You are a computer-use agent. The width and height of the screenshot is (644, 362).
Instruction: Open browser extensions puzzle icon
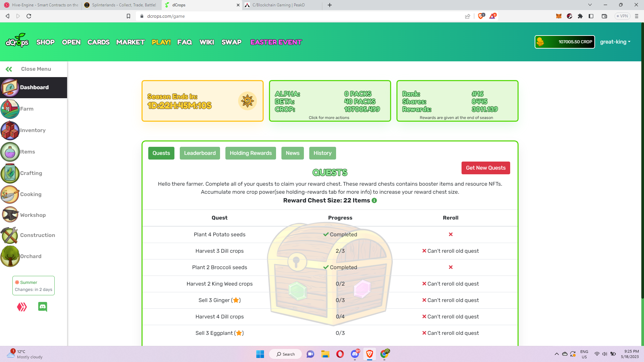click(x=580, y=16)
